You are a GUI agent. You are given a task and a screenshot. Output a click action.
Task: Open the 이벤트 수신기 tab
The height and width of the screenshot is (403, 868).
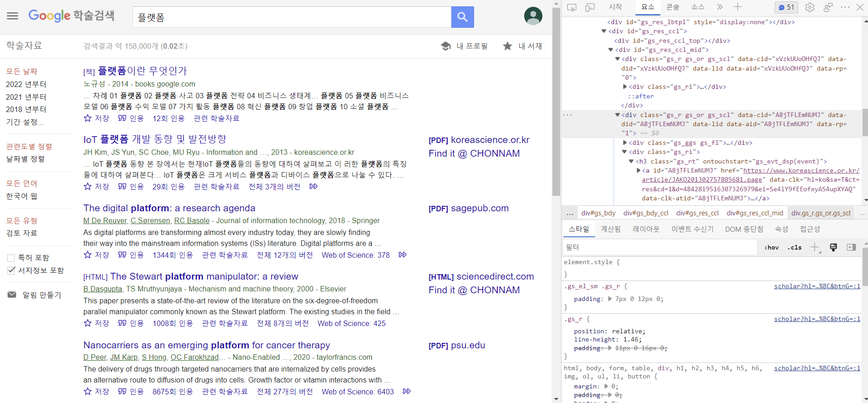tap(692, 229)
